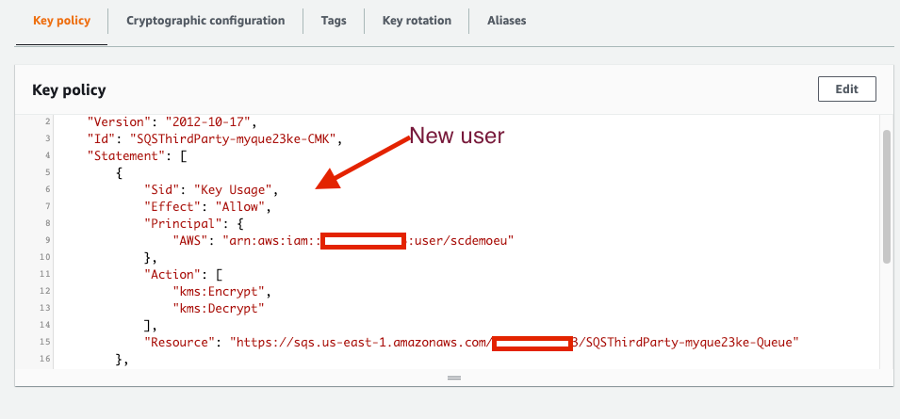Click the "Statement": [ line
This screenshot has width=902, height=420.
coord(136,155)
